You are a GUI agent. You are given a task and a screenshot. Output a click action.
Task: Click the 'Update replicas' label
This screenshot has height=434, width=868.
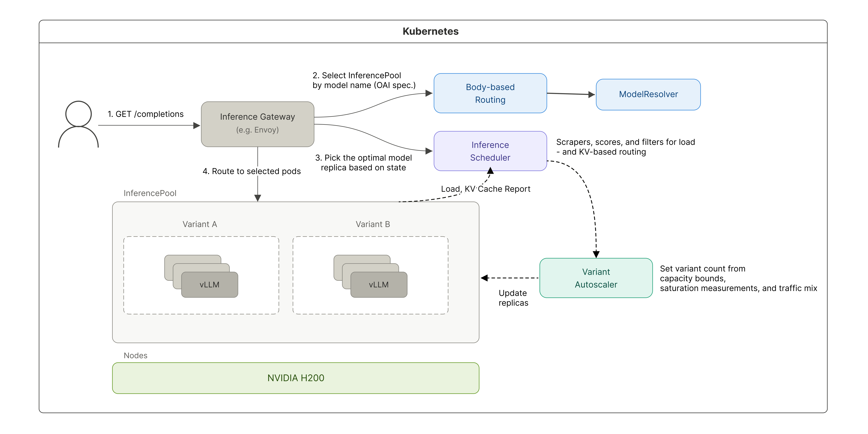513,298
